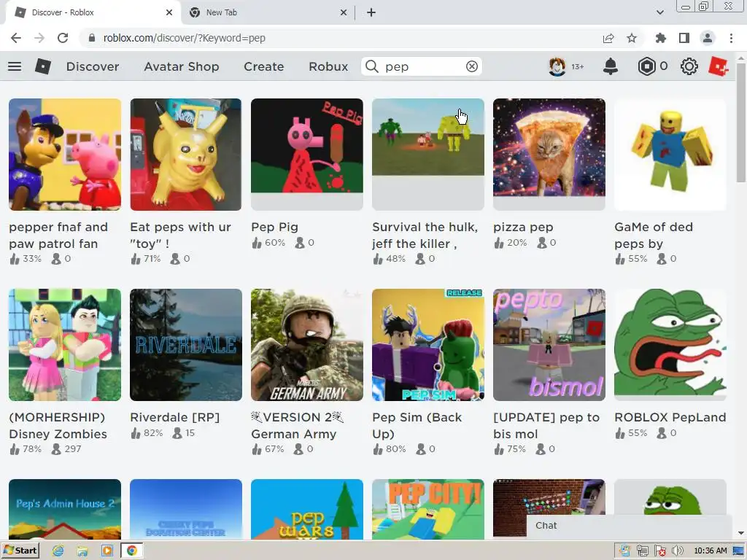Screen dimensions: 747x560
Task: Open the Chat panel
Action: (x=629, y=525)
